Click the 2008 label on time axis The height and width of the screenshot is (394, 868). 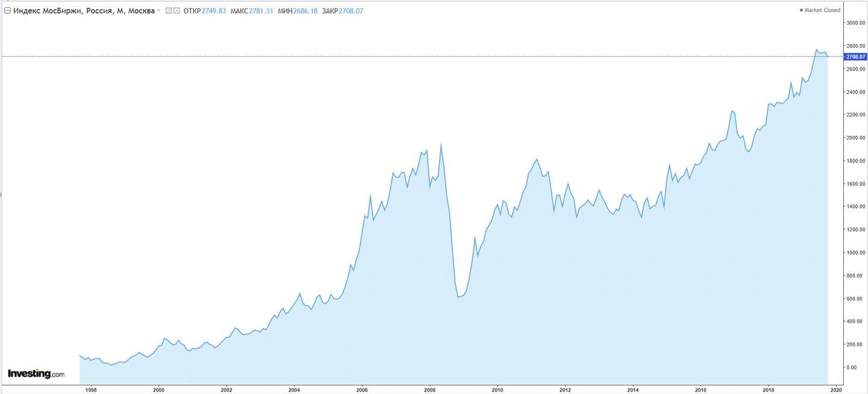(430, 390)
